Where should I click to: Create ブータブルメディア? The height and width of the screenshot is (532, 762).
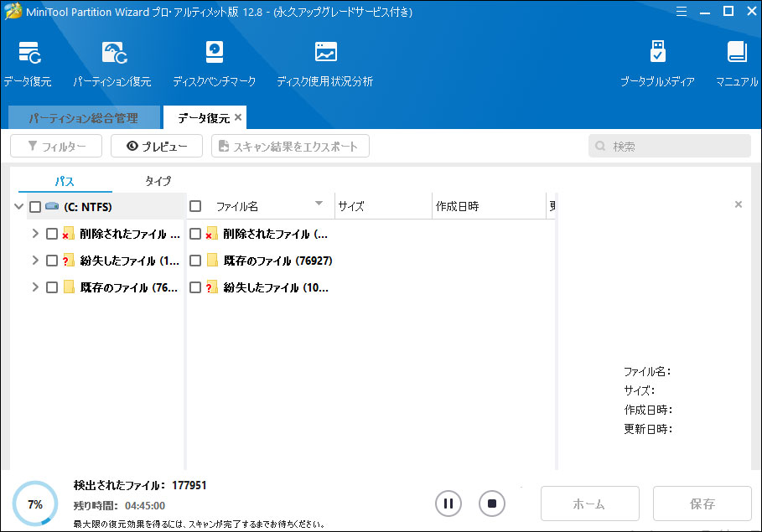tap(657, 64)
